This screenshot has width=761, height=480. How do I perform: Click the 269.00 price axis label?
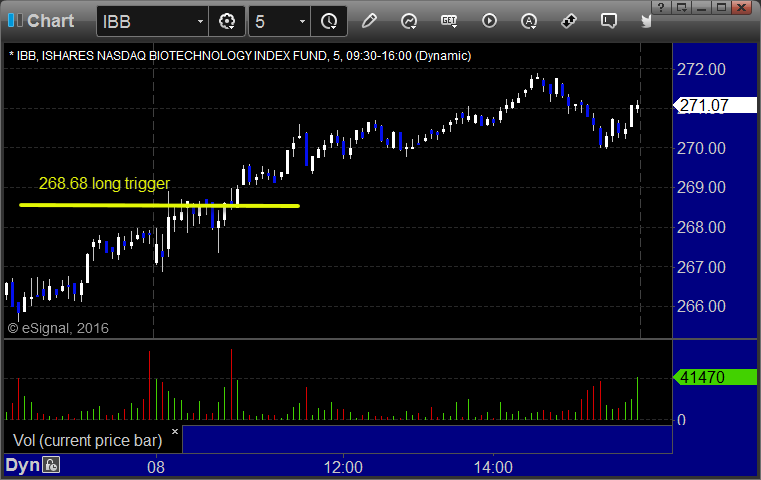[701, 187]
